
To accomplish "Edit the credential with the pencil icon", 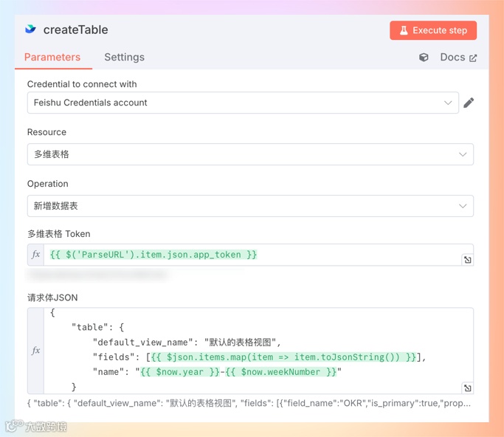I will (x=469, y=103).
